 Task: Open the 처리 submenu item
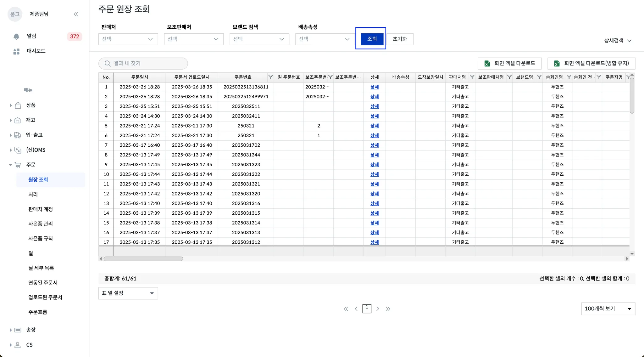click(x=33, y=194)
